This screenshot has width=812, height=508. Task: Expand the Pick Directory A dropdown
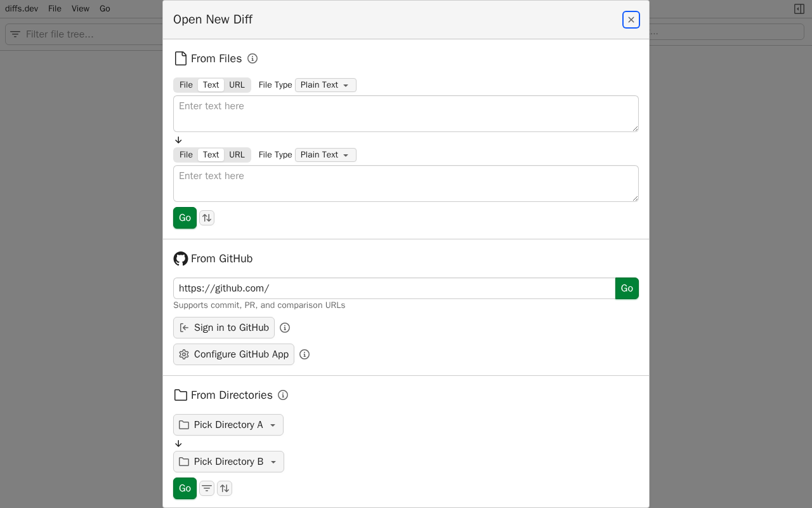tap(228, 425)
